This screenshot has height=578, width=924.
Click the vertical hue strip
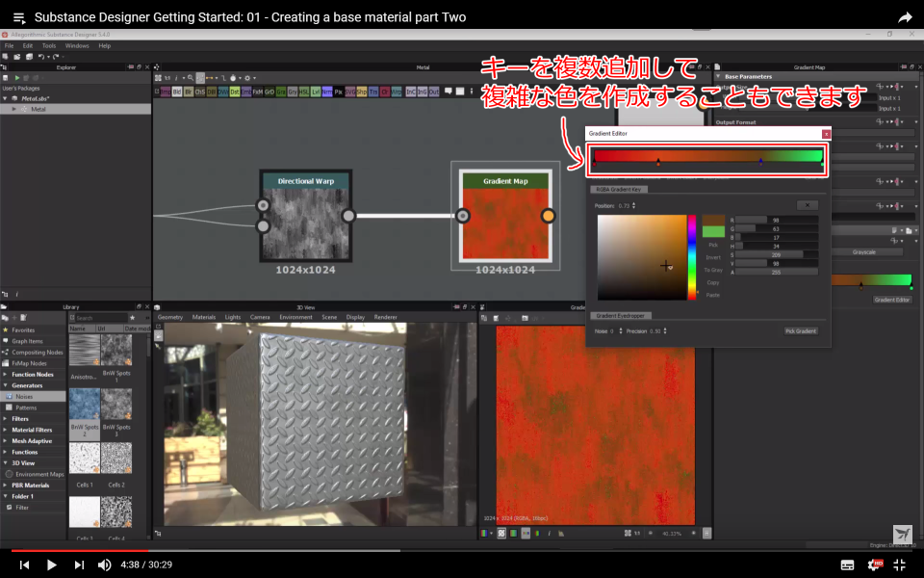692,257
